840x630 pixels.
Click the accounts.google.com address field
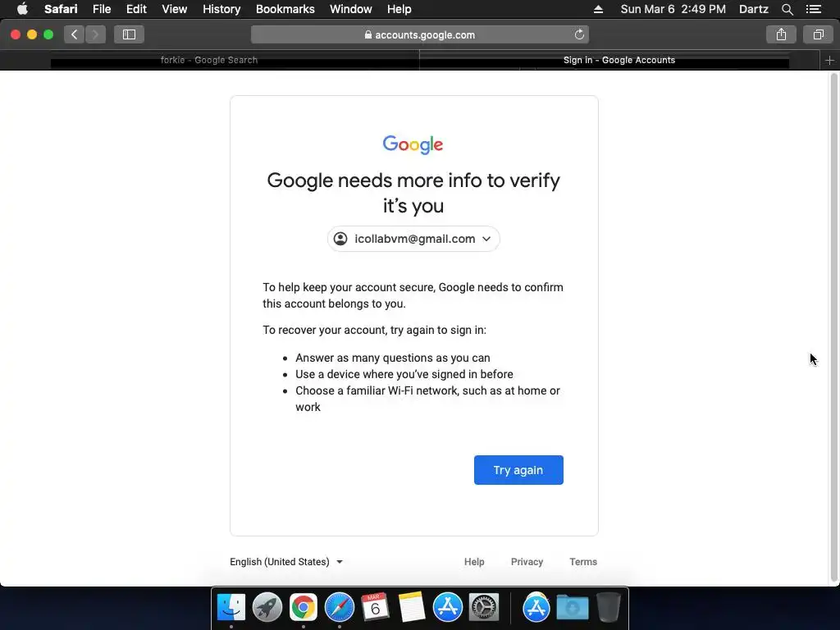point(419,34)
